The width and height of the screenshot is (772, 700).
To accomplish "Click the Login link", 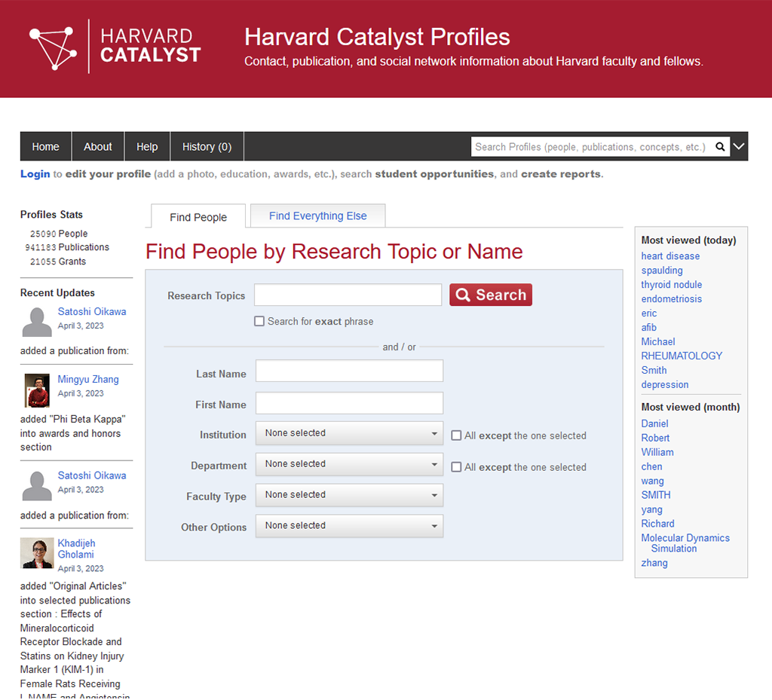I will (x=35, y=173).
